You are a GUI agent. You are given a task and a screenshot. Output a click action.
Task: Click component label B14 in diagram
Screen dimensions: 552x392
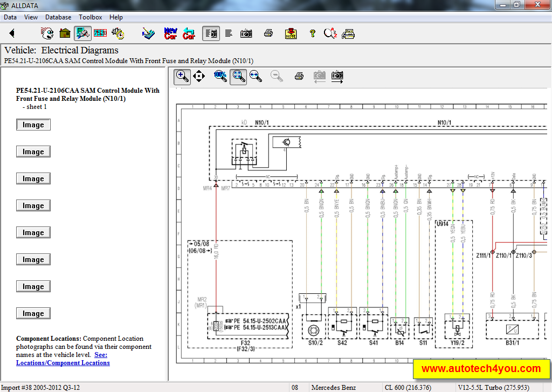399,343
